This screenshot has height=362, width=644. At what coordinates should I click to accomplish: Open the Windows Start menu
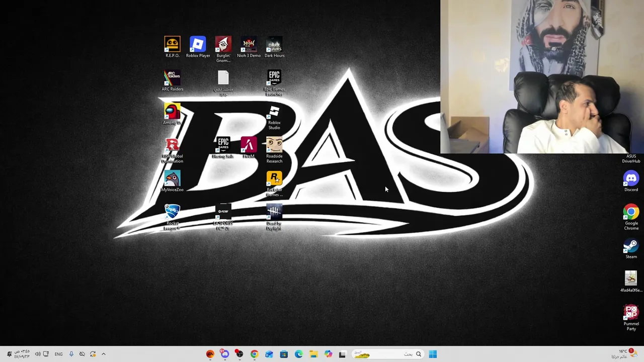(x=433, y=354)
